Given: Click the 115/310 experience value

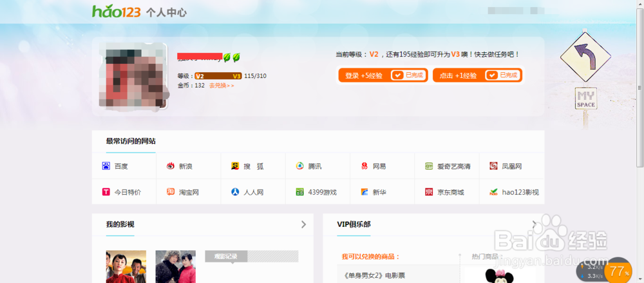Looking at the screenshot, I should 255,76.
